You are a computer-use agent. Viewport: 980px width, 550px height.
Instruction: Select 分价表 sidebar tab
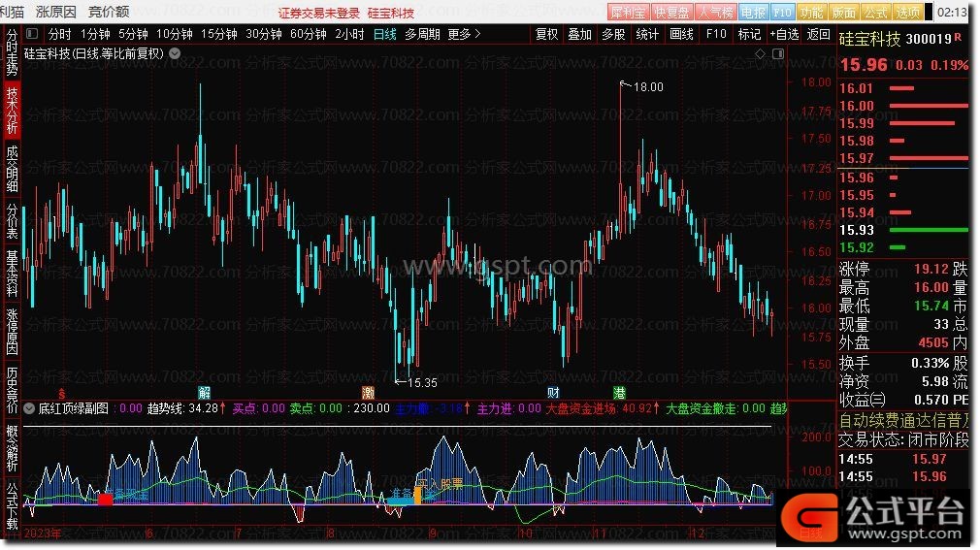12,221
